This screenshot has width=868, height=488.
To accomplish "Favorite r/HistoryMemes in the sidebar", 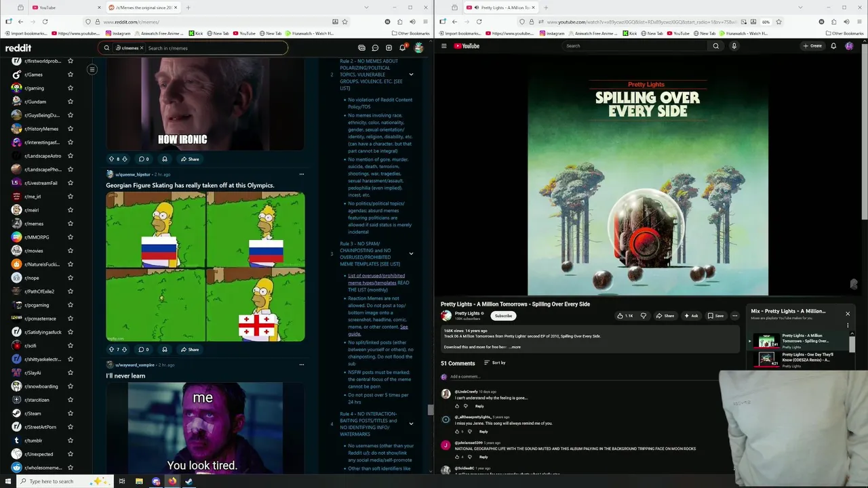I will click(70, 129).
